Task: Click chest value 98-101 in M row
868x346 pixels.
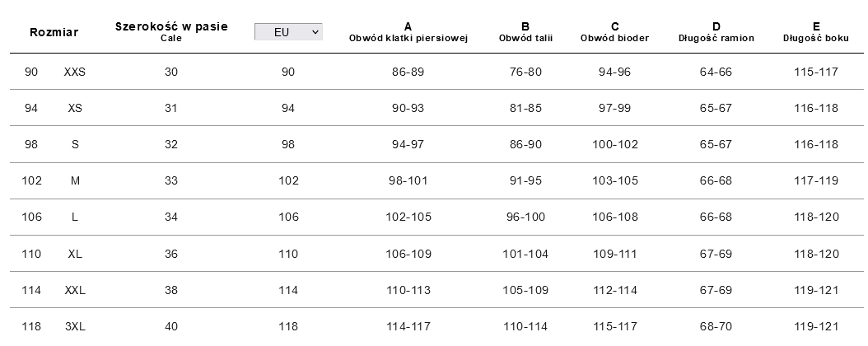Action: 408,180
